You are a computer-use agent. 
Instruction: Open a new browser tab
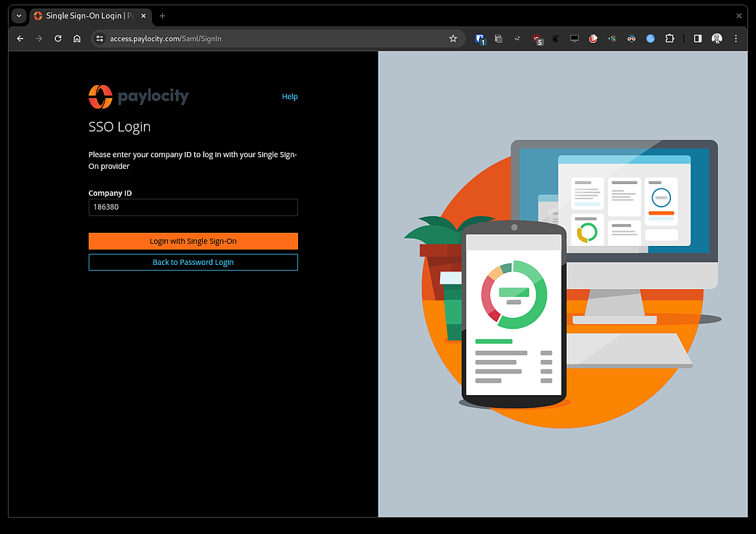162,15
